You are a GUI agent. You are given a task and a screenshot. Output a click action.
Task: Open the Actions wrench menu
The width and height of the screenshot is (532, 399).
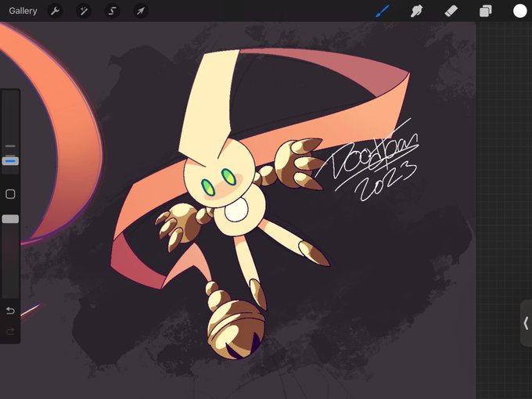(x=55, y=11)
